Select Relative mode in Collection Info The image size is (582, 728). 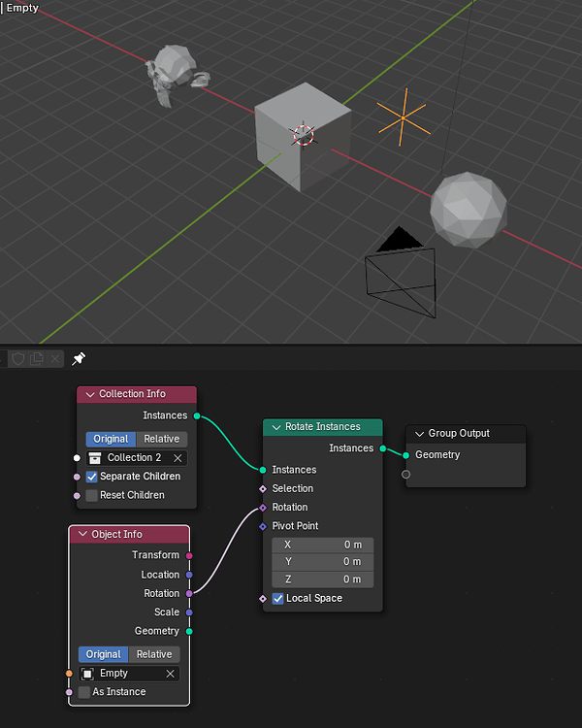click(162, 439)
